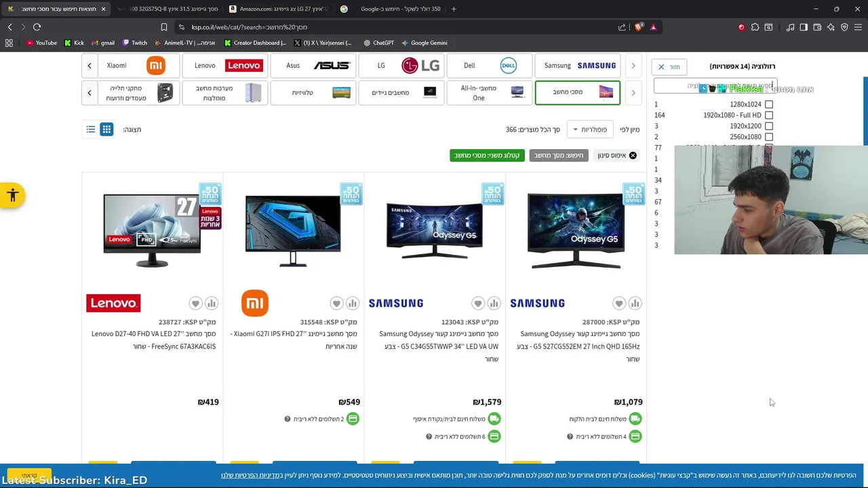Click the reset filter chip
The image size is (868, 488).
pyautogui.click(x=617, y=155)
